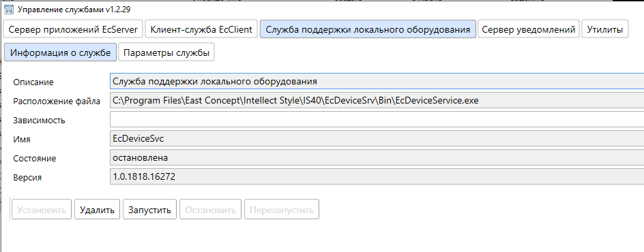Switch to Клиент-служба EcClient tab
This screenshot has height=252, width=644.
(x=201, y=29)
